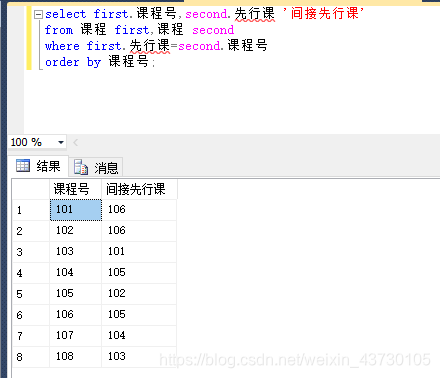
Task: Click 间接先行课 cell 104 in row 7
Action: 139,336
